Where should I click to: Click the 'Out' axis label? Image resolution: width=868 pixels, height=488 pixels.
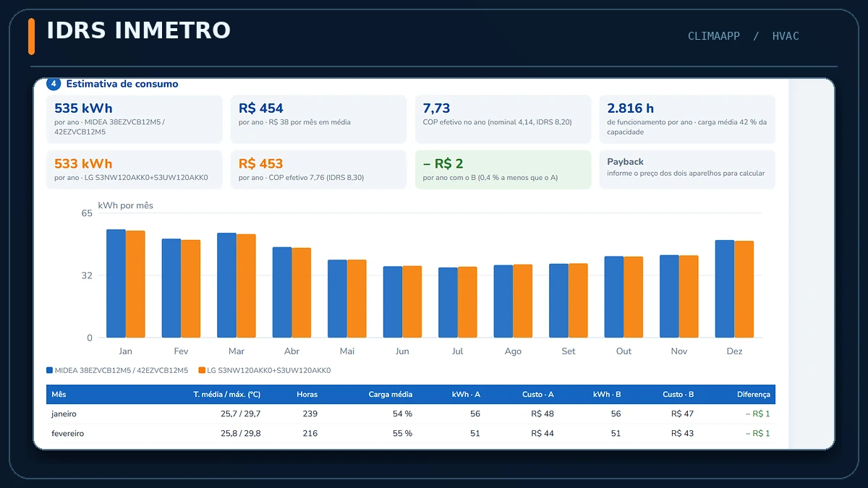[x=624, y=351]
